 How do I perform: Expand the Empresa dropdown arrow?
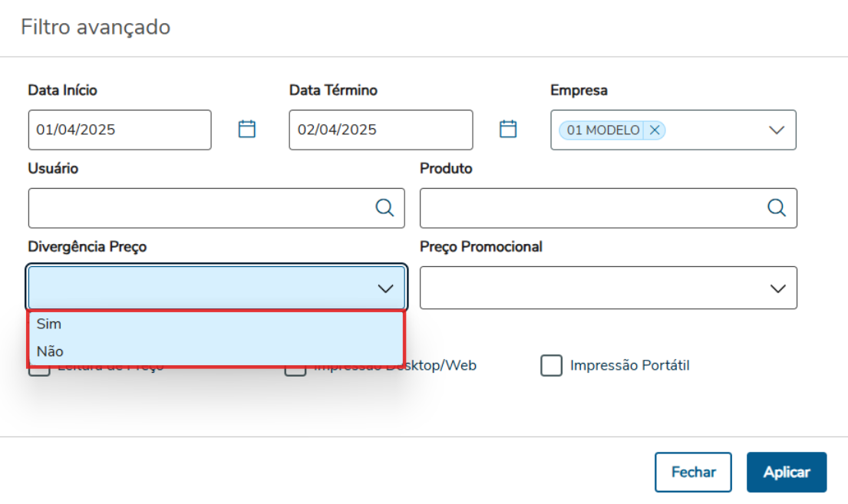coord(777,130)
